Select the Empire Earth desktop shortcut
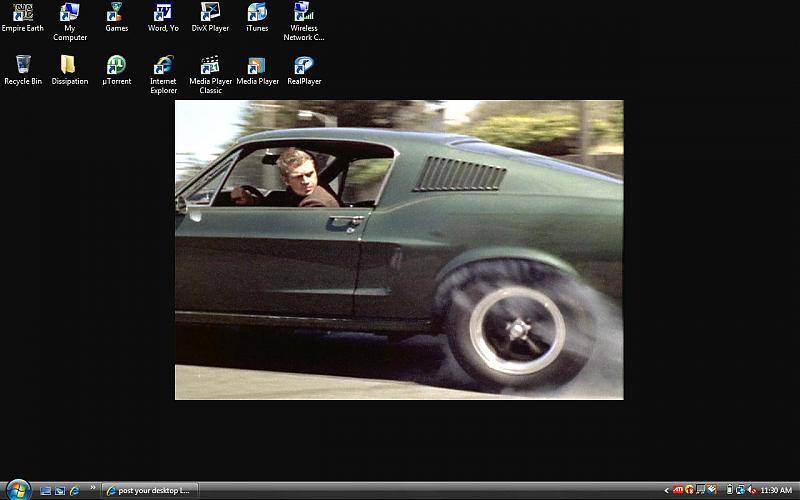Screen dimensions: 800x500 [x=23, y=18]
